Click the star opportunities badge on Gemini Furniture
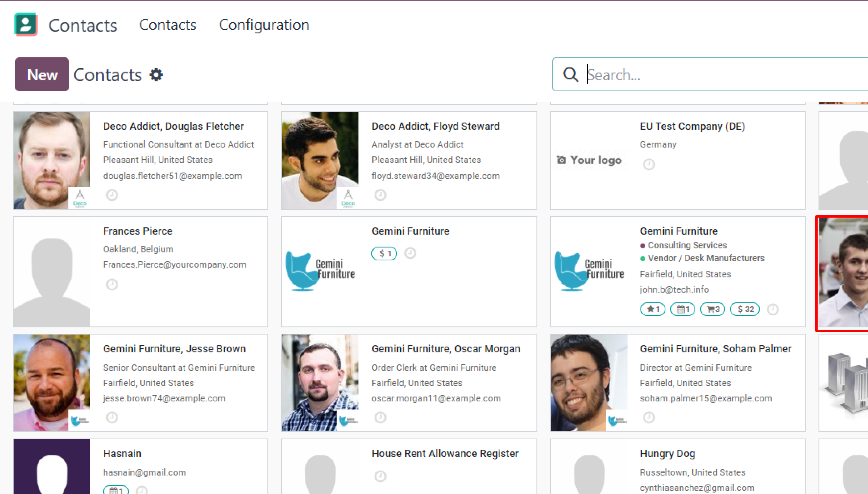Screen dimensions: 868x494 (x=653, y=309)
